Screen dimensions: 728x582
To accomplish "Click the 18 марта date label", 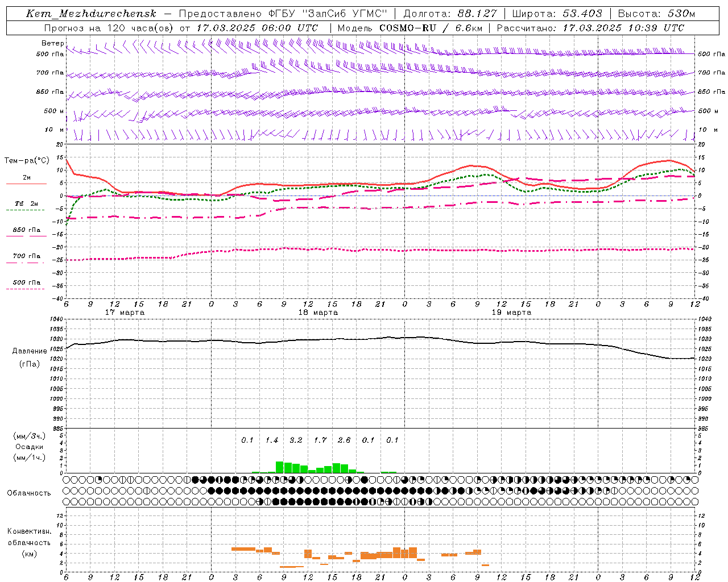I will (318, 313).
